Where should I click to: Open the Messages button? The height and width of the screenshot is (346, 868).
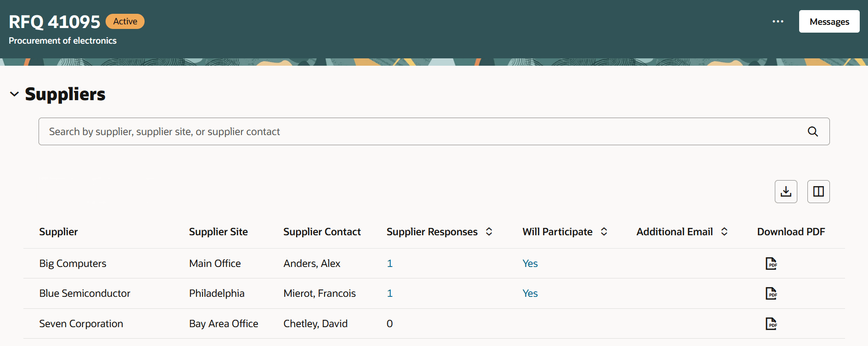(x=829, y=22)
